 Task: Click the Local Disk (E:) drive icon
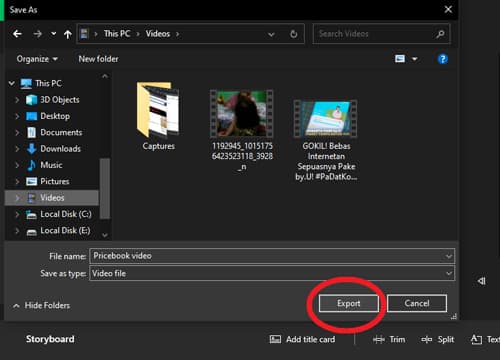click(31, 231)
